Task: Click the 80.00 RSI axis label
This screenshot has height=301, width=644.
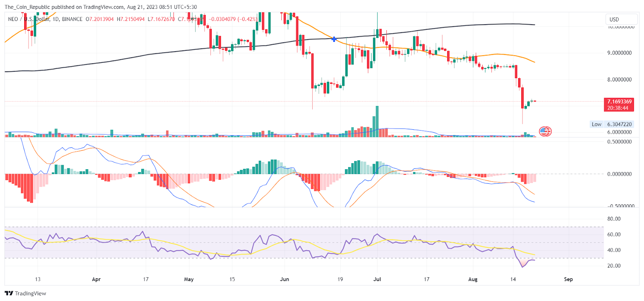Action: [614, 219]
